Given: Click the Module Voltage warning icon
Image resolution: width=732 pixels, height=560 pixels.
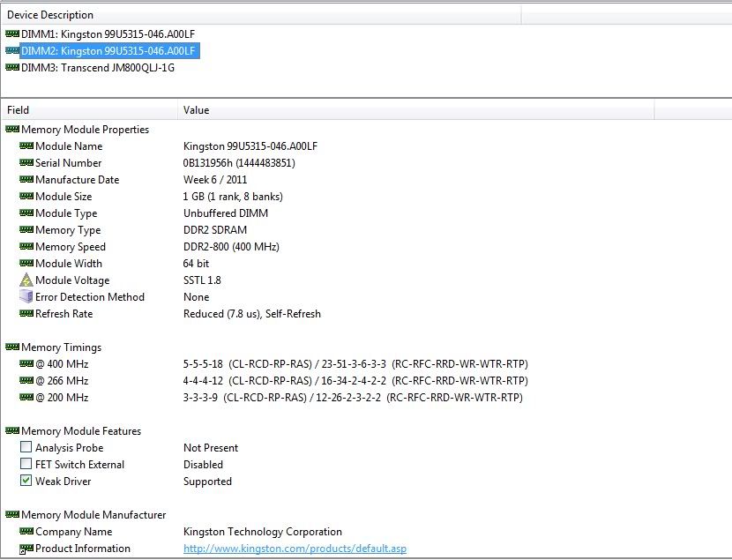Looking at the screenshot, I should (26, 280).
